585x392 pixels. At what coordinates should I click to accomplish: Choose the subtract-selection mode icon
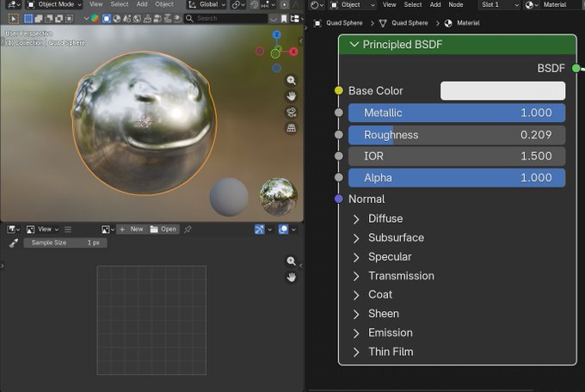tap(48, 18)
